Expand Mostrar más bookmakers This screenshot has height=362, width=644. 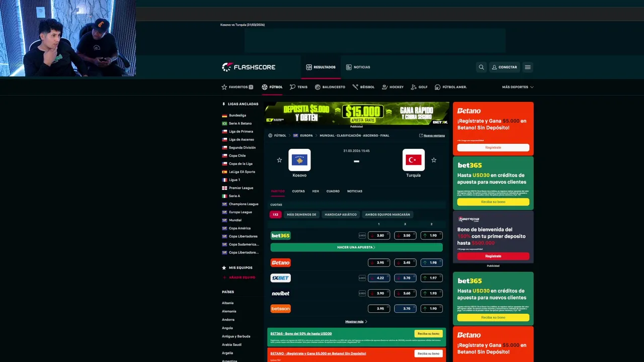(356, 322)
